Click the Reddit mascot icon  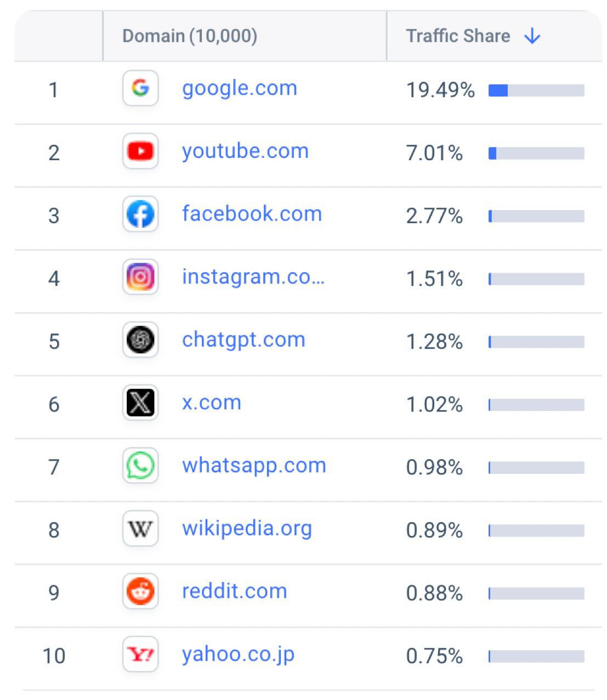click(140, 592)
